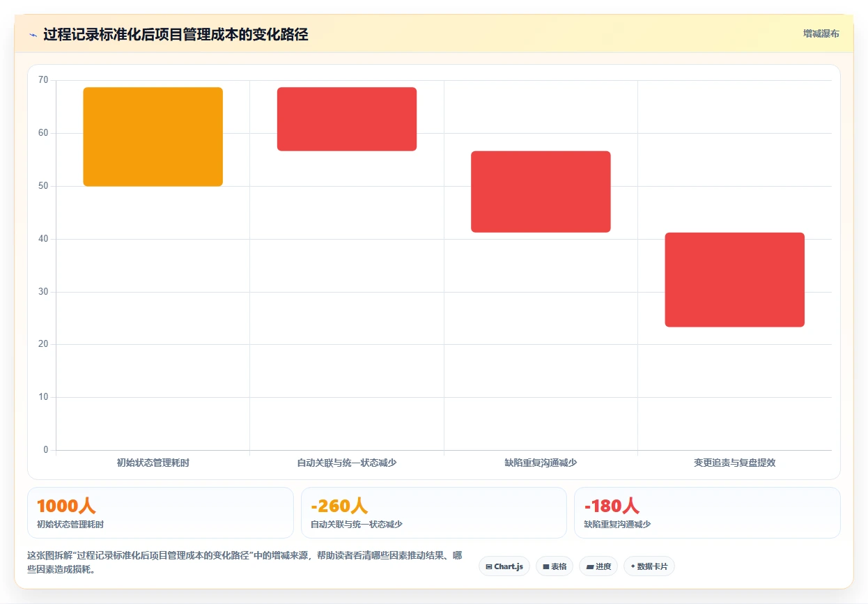The height and width of the screenshot is (604, 868).
Task: Click the Chart.js tag chip
Action: pyautogui.click(x=504, y=566)
